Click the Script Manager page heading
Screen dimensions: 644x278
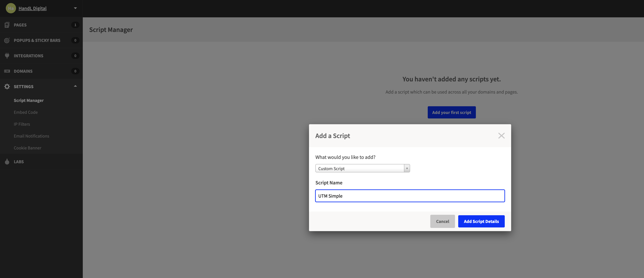pos(111,30)
